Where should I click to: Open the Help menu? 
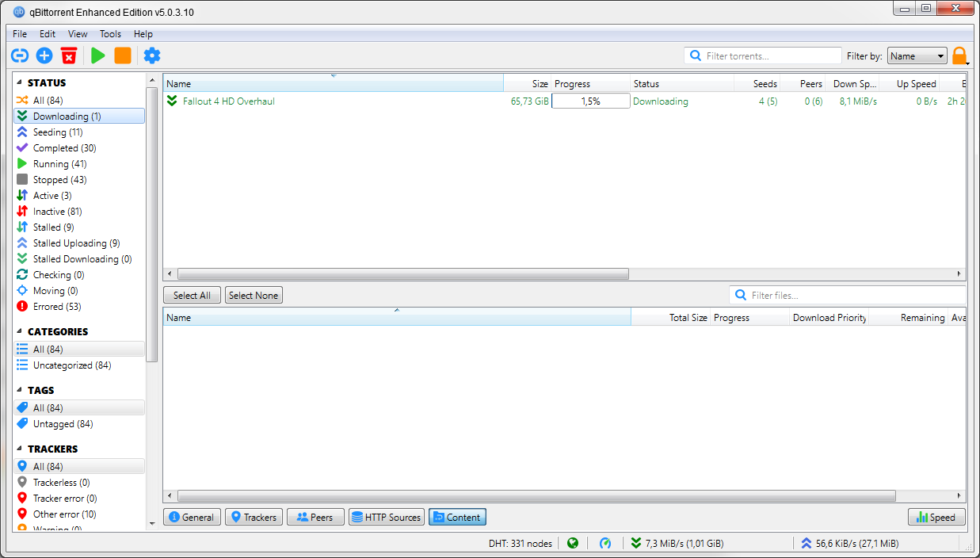143,34
